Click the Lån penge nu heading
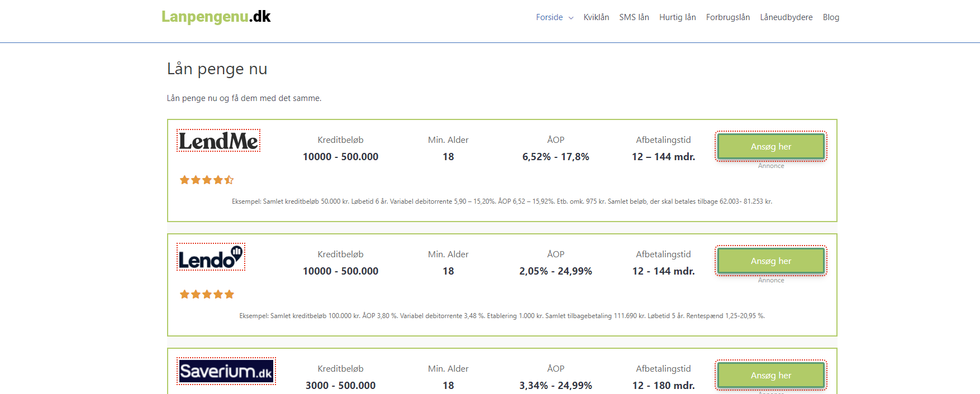Screen dimensions: 980x394 tap(217, 69)
